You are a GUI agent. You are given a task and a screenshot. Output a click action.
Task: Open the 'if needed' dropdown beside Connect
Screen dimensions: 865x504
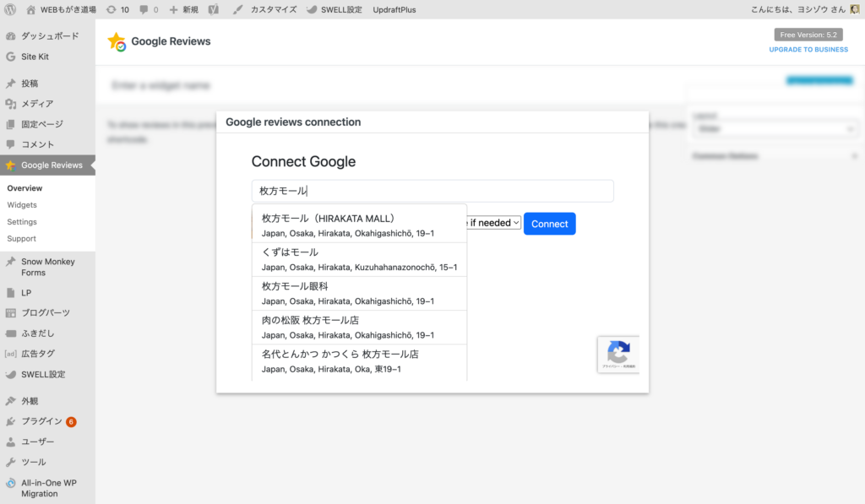coord(493,223)
